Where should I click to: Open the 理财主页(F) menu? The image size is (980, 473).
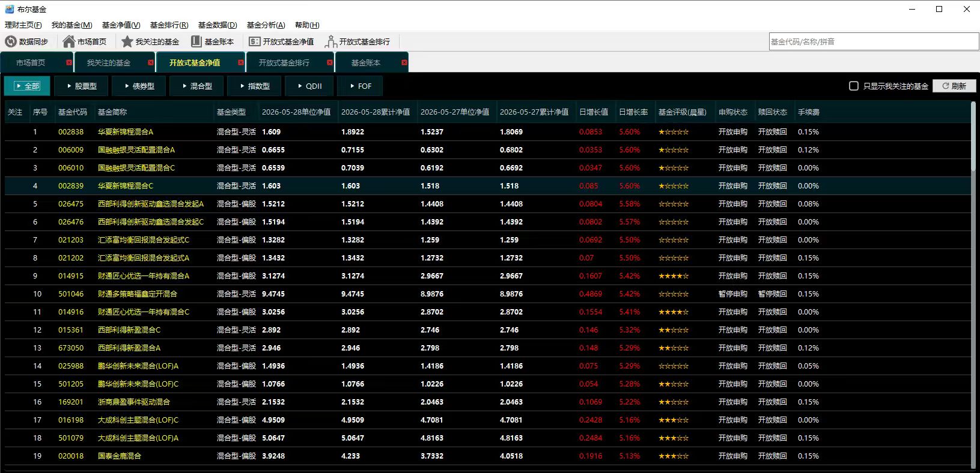pos(23,25)
